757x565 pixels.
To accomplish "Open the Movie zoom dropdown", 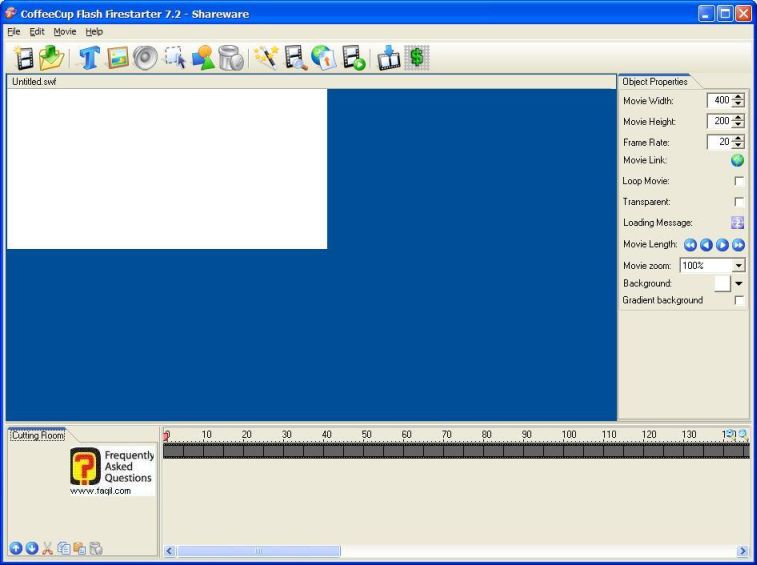I will click(738, 266).
